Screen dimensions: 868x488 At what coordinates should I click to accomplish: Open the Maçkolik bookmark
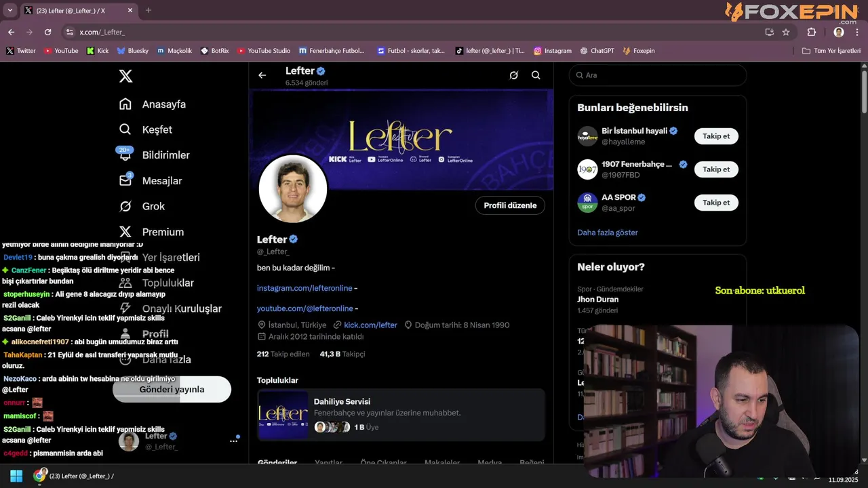click(174, 51)
